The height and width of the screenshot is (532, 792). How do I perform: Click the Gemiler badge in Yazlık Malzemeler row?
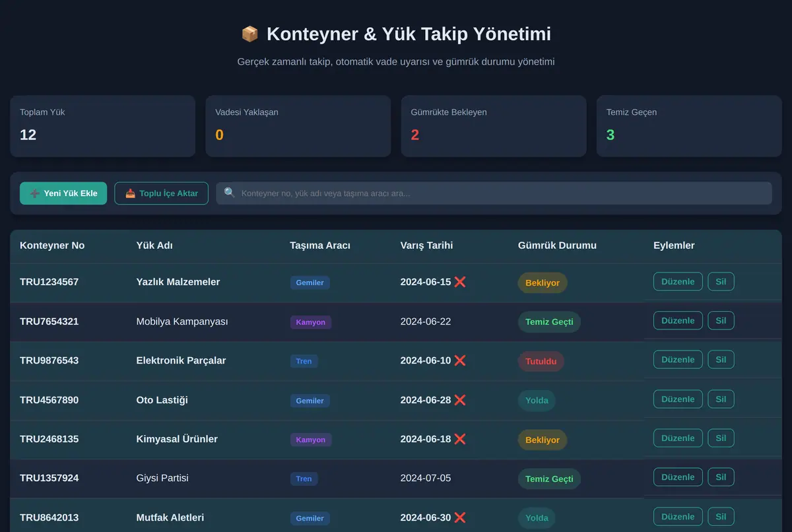(310, 283)
